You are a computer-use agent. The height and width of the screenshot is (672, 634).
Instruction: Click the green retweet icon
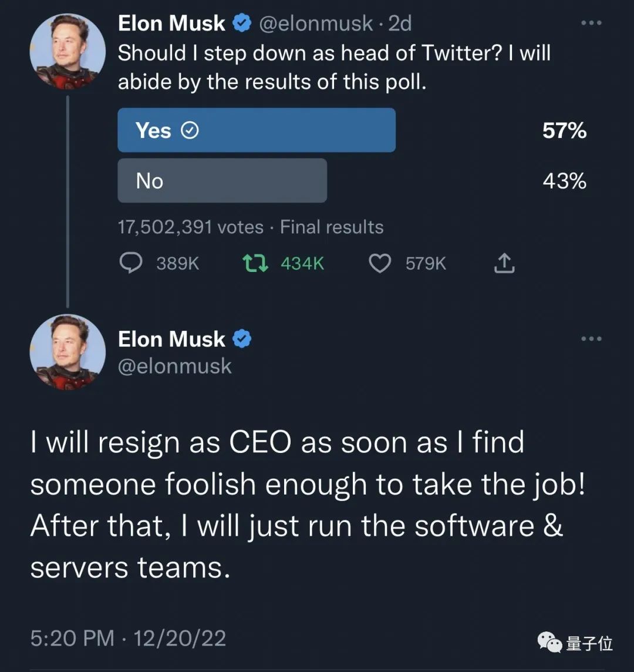[255, 263]
